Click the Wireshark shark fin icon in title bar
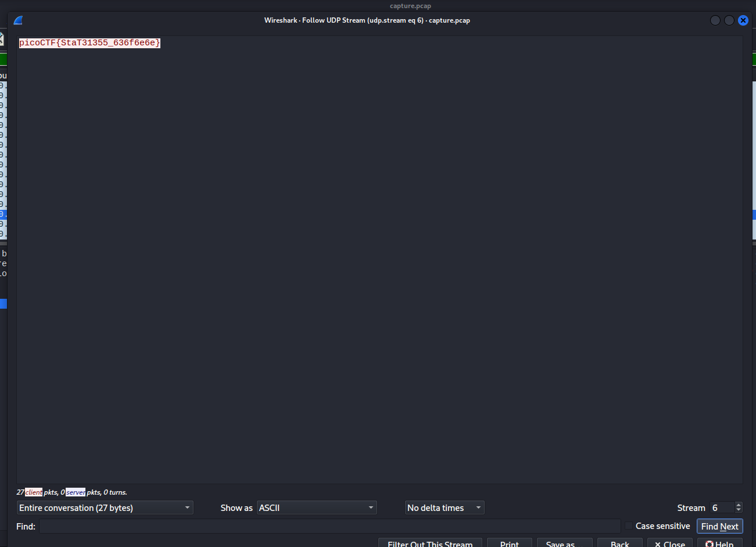This screenshot has width=756, height=547. pyautogui.click(x=18, y=20)
